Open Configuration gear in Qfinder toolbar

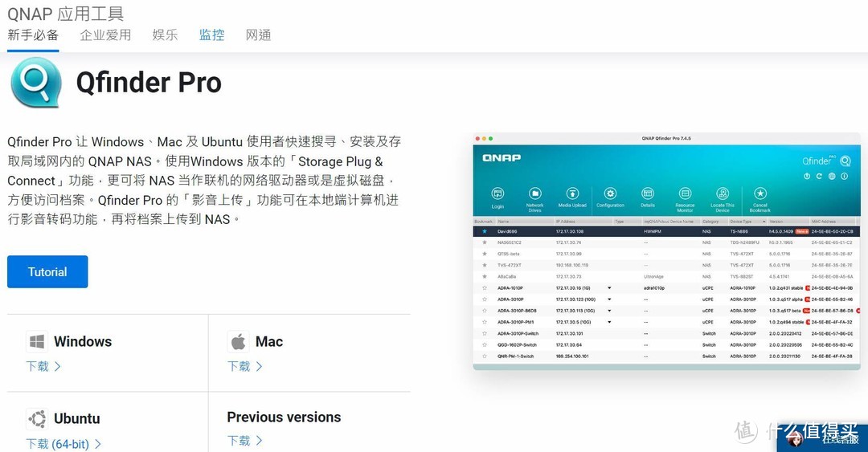(610, 193)
